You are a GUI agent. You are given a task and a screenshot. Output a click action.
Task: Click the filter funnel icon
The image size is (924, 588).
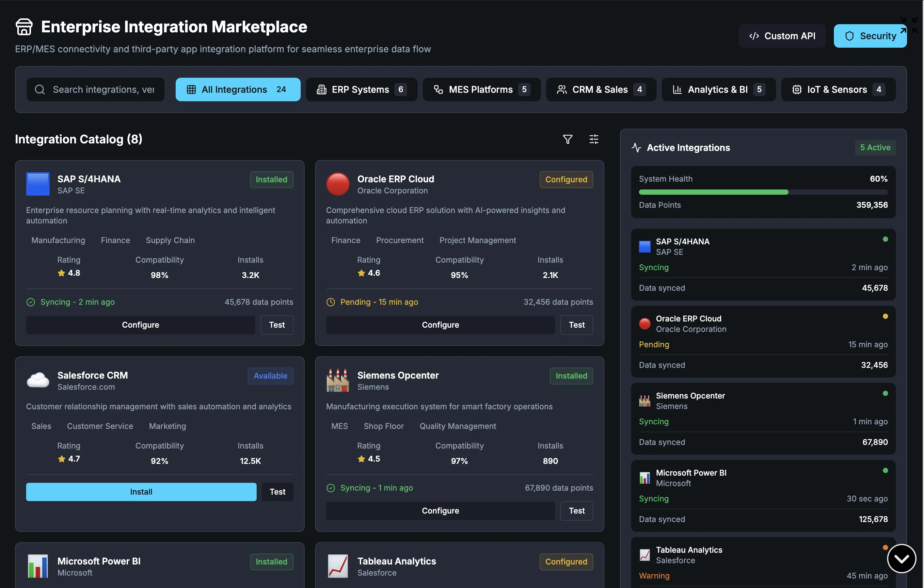click(x=567, y=139)
